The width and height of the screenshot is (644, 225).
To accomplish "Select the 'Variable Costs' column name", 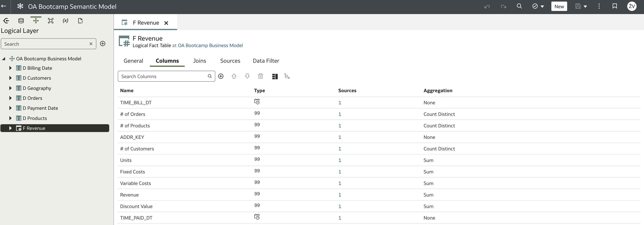I will pos(135,183).
